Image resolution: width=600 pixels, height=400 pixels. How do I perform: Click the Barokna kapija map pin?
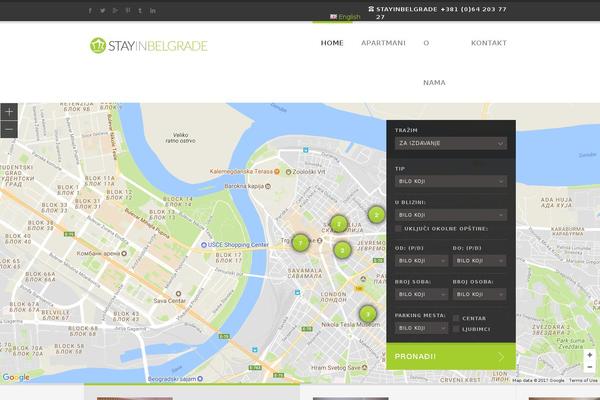point(268,186)
